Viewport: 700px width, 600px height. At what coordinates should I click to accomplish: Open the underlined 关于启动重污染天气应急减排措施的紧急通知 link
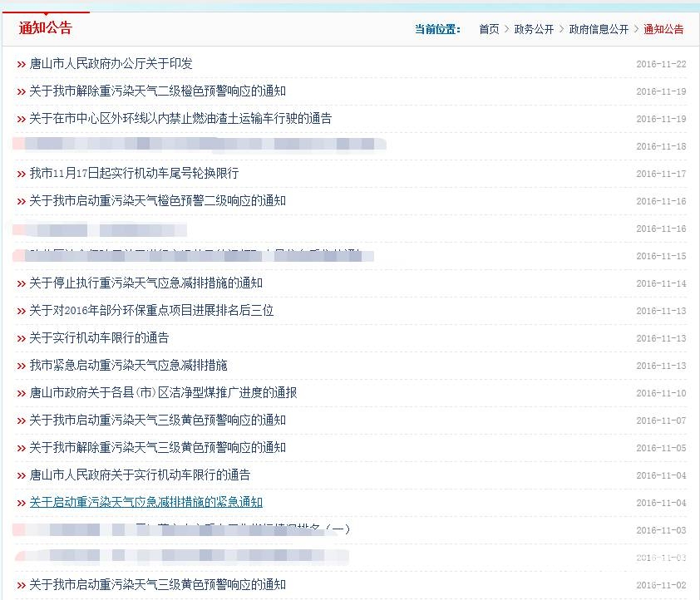click(145, 502)
